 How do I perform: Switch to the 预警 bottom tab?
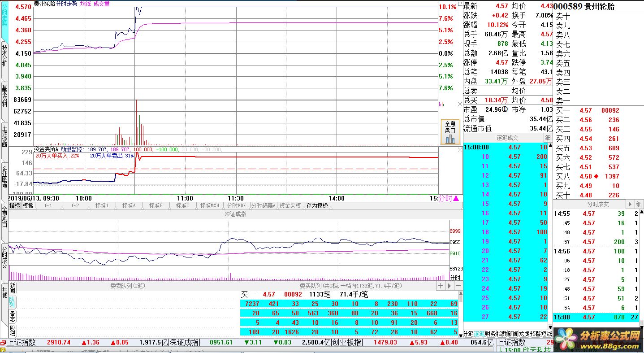click(x=535, y=334)
